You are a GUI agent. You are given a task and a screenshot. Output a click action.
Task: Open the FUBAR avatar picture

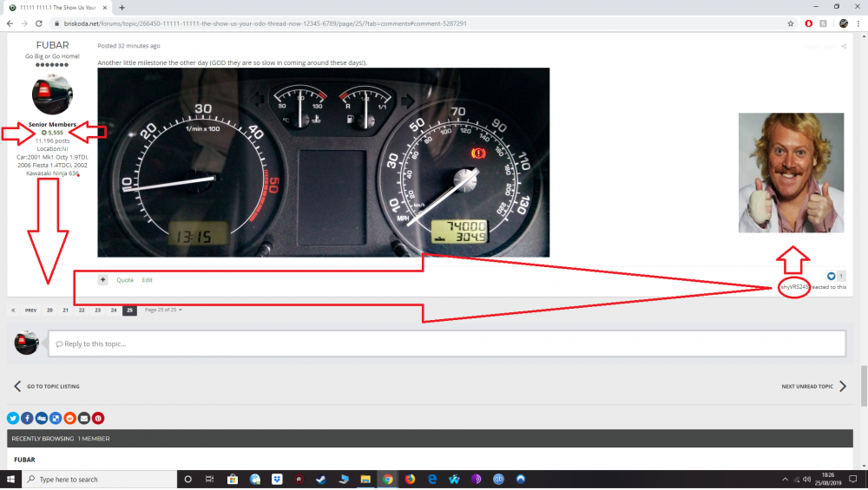(52, 95)
